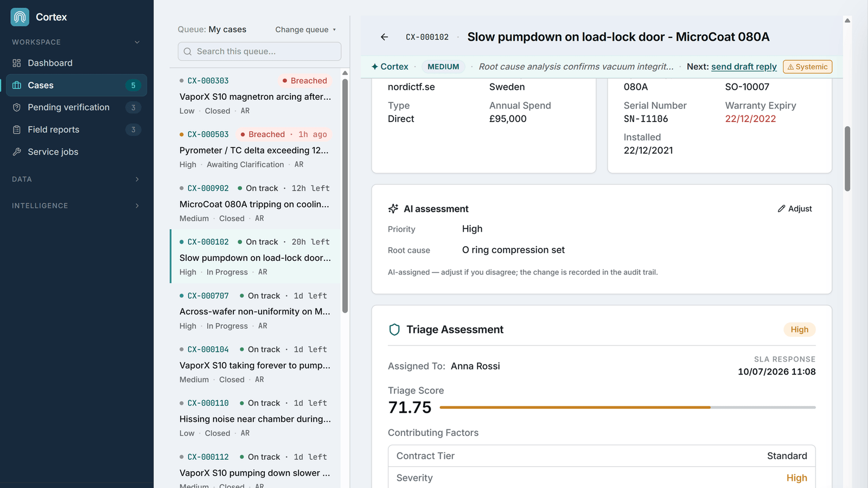Click the Pending verification shield icon
The width and height of the screenshot is (868, 488).
[17, 107]
